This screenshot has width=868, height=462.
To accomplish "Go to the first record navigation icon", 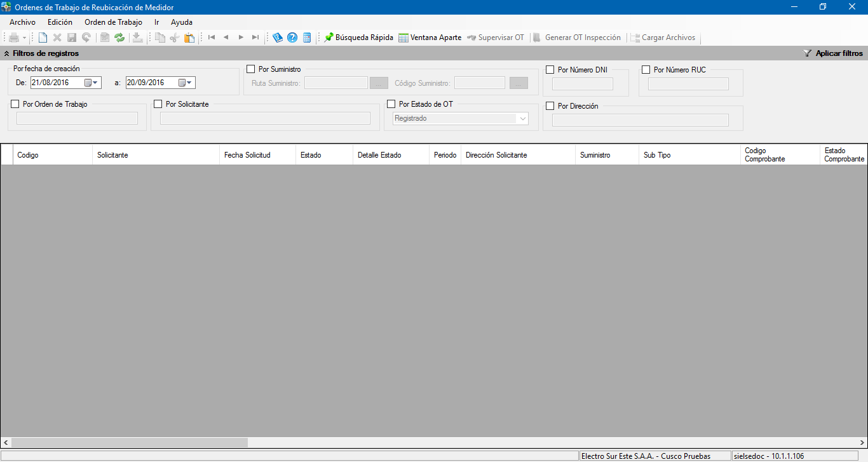I will (x=212, y=37).
